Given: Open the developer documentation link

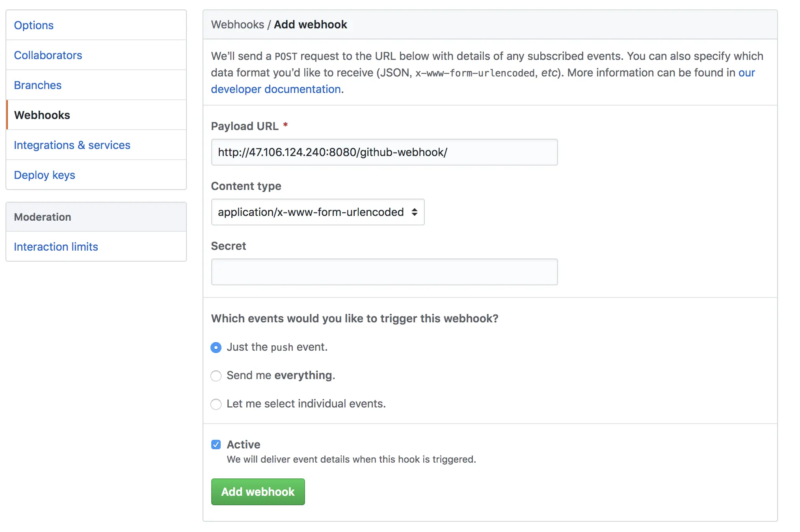Looking at the screenshot, I should point(276,89).
